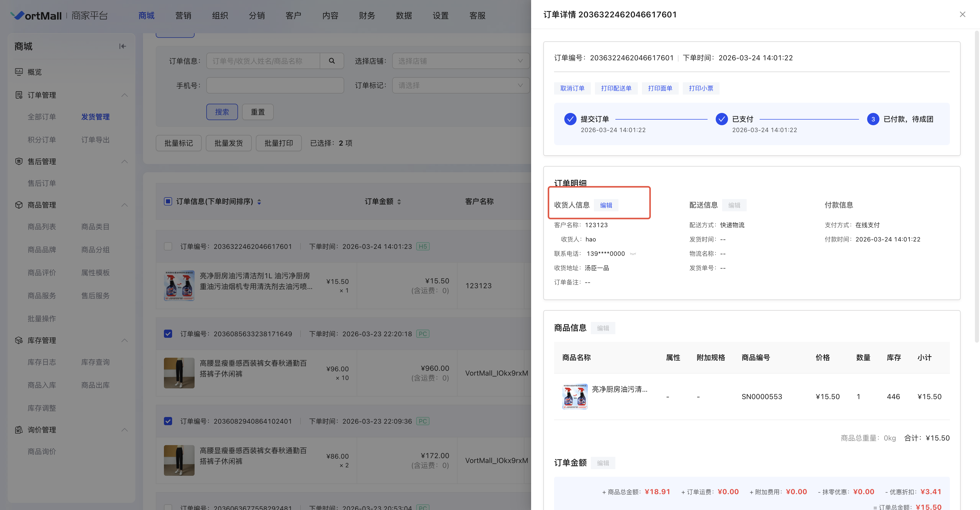Open the 财务 top navigation menu
The width and height of the screenshot is (980, 510).
click(x=367, y=16)
